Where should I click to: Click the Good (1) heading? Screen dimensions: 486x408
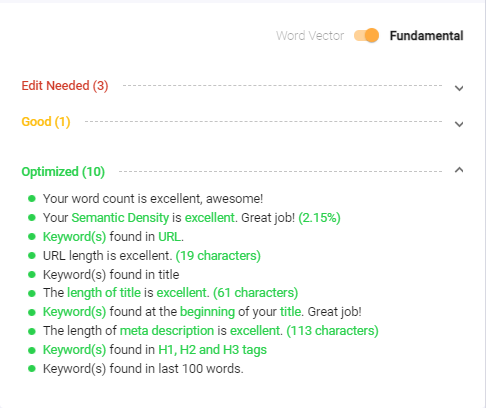pos(46,122)
